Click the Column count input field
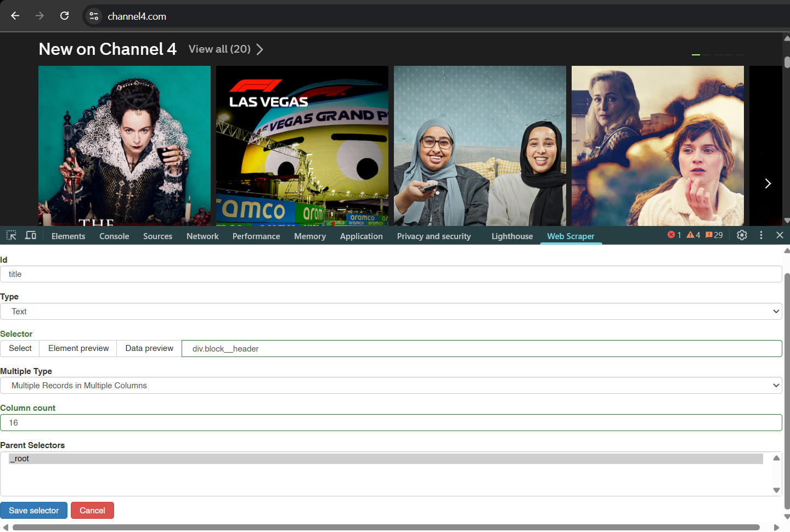 (391, 423)
